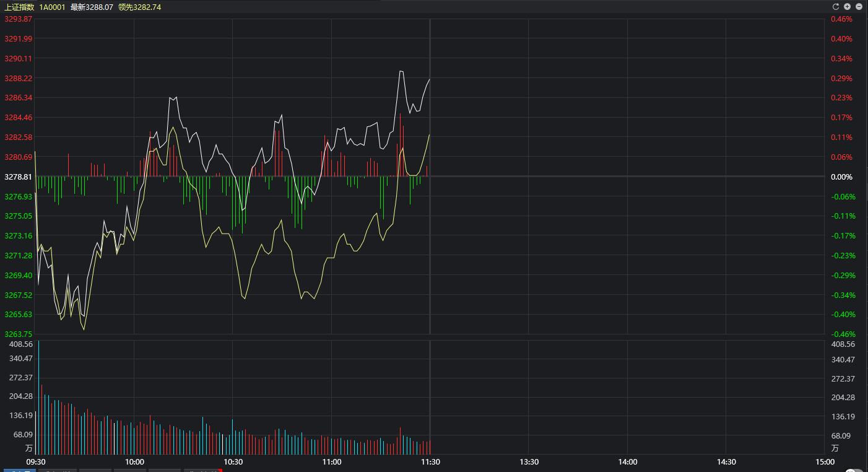Click the 3282.58 price label
Image resolution: width=868 pixels, height=472 pixels.
click(x=19, y=138)
